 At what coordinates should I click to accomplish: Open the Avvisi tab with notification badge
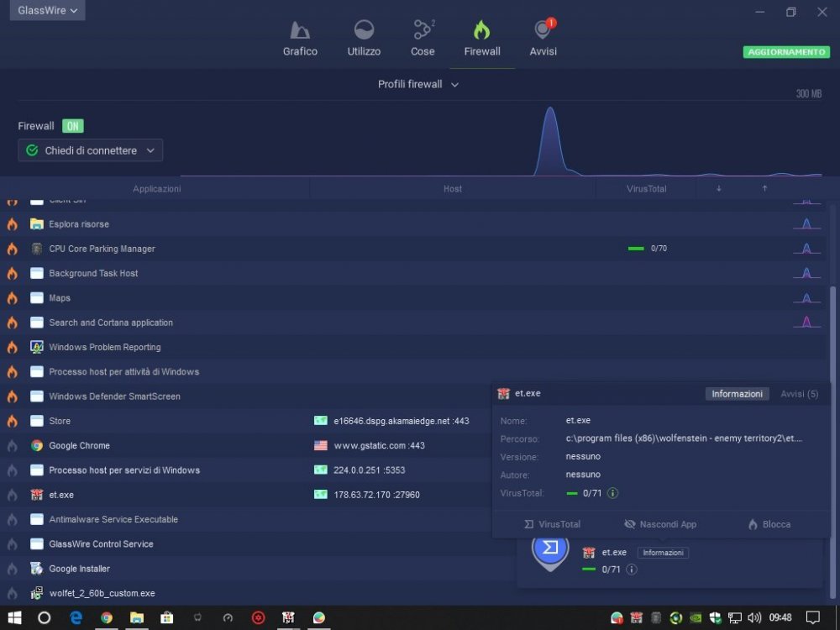pyautogui.click(x=543, y=39)
